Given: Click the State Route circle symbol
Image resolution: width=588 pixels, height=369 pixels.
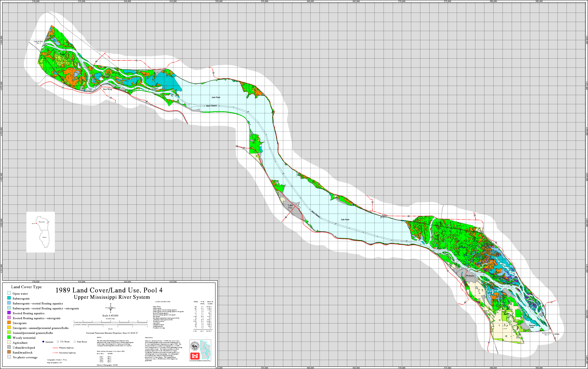Looking at the screenshot, I should (75, 342).
